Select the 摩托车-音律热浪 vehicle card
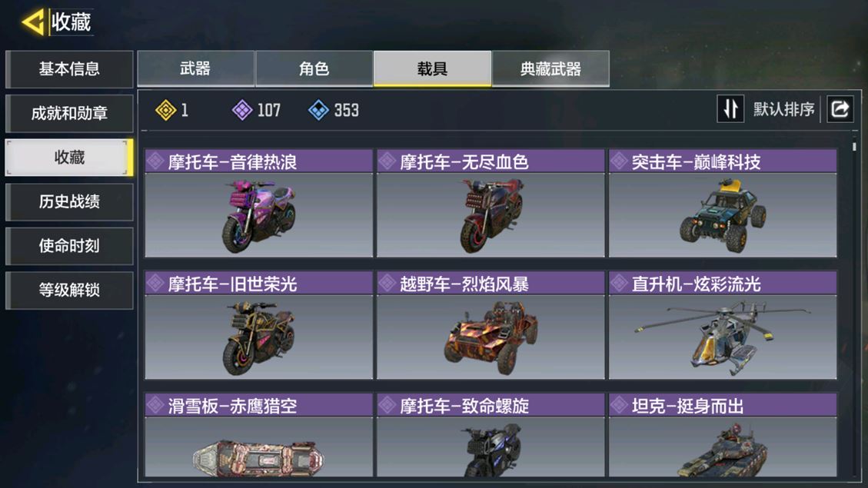This screenshot has height=488, width=868. click(258, 203)
